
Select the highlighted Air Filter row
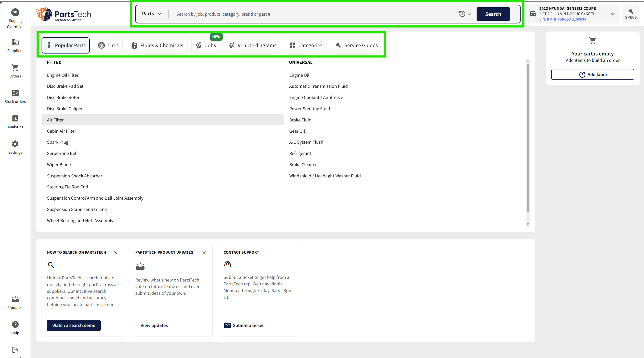coord(163,120)
